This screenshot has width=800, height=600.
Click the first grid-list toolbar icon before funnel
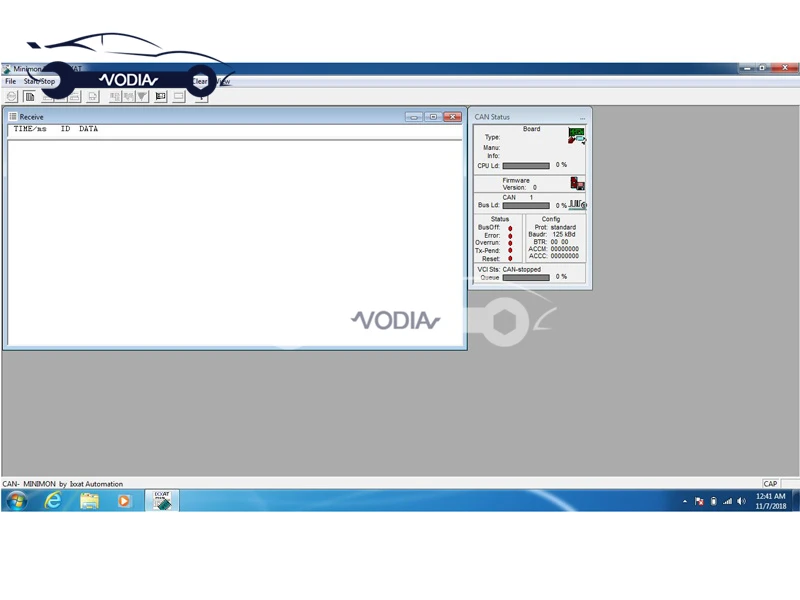(x=115, y=96)
